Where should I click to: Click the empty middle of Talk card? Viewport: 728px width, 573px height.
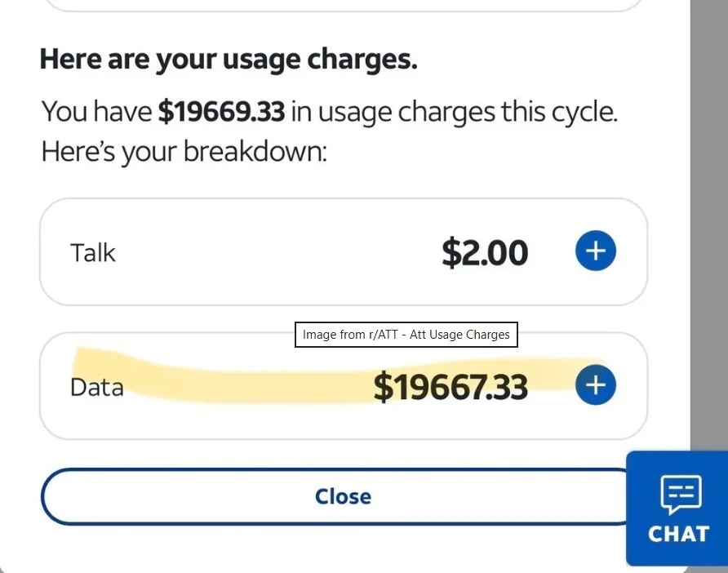pyautogui.click(x=269, y=252)
